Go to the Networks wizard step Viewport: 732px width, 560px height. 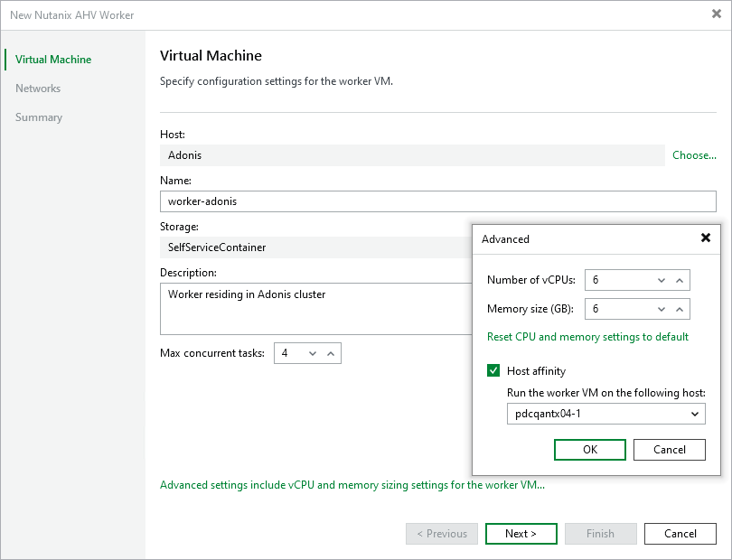point(38,89)
